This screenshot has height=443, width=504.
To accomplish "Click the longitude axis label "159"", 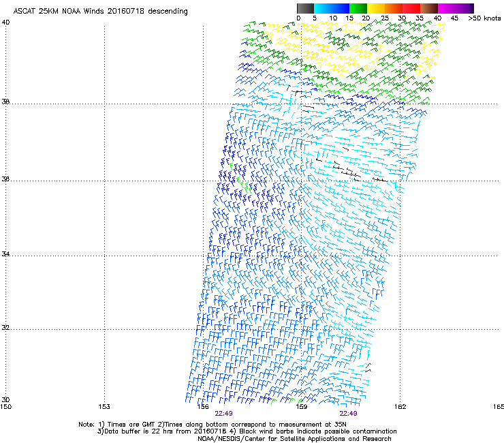I will tap(301, 407).
